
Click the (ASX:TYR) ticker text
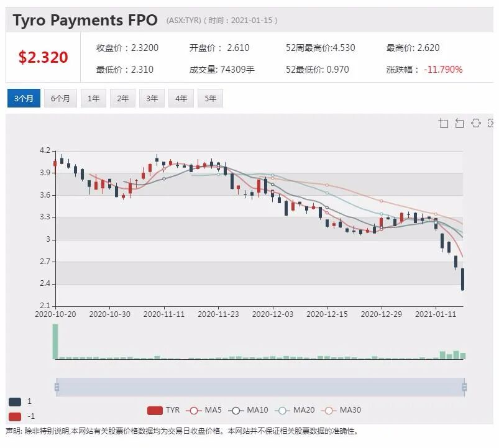click(183, 21)
